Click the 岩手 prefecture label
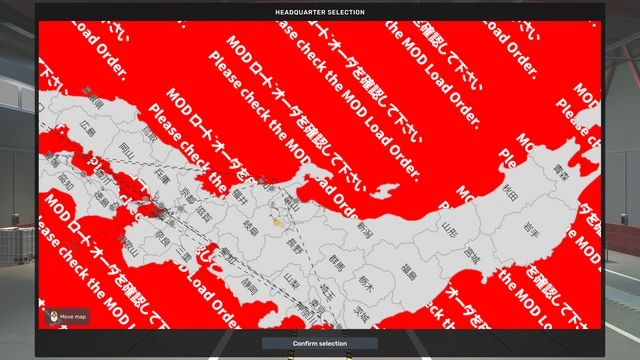640x360 pixels. click(x=532, y=230)
